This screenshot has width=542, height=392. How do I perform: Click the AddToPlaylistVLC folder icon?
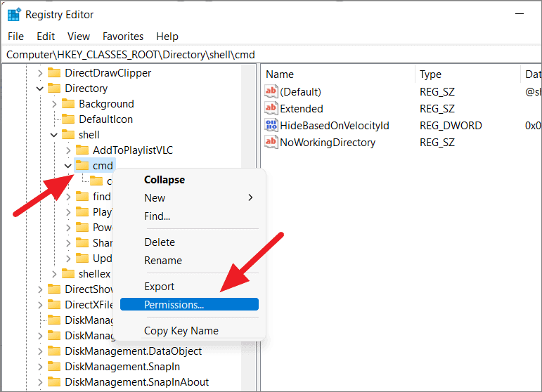click(82, 150)
